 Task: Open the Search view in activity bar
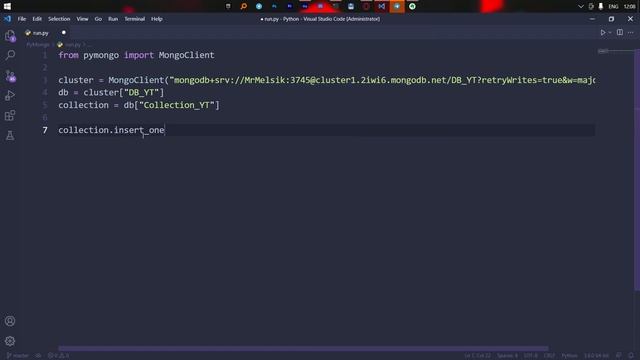(x=10, y=55)
